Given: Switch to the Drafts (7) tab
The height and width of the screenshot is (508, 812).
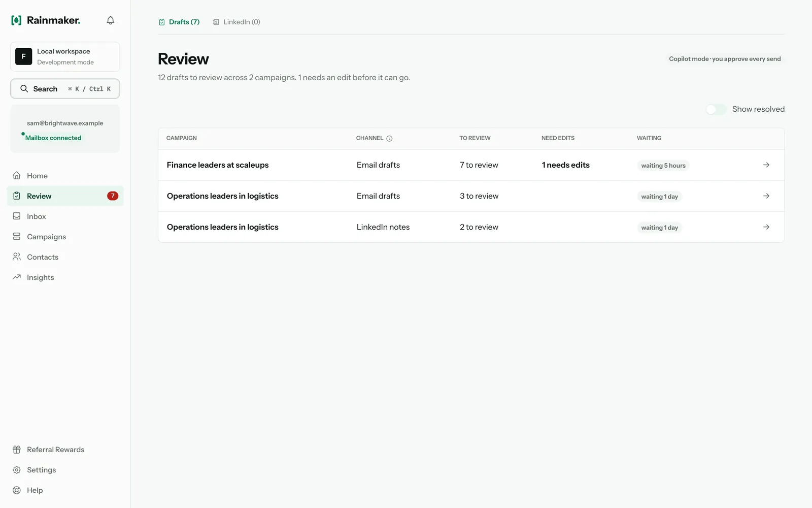Looking at the screenshot, I should [x=179, y=22].
